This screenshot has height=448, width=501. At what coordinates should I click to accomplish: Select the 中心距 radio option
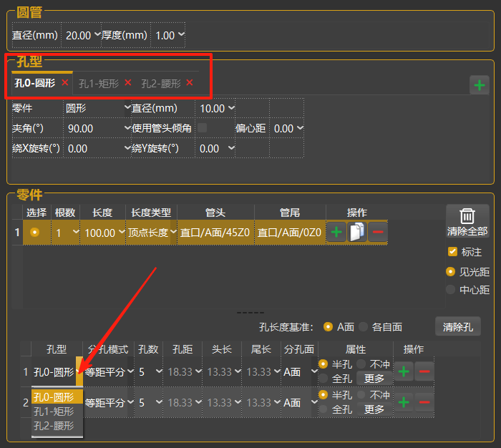pos(450,290)
